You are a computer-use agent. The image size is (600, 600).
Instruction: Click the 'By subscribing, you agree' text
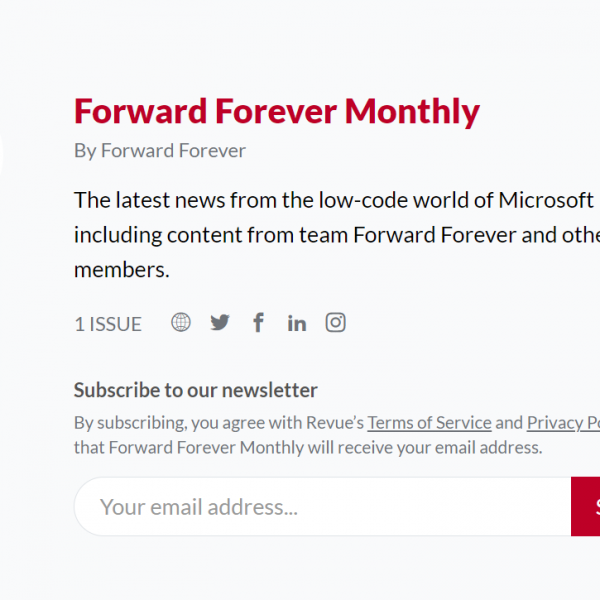coord(189,423)
